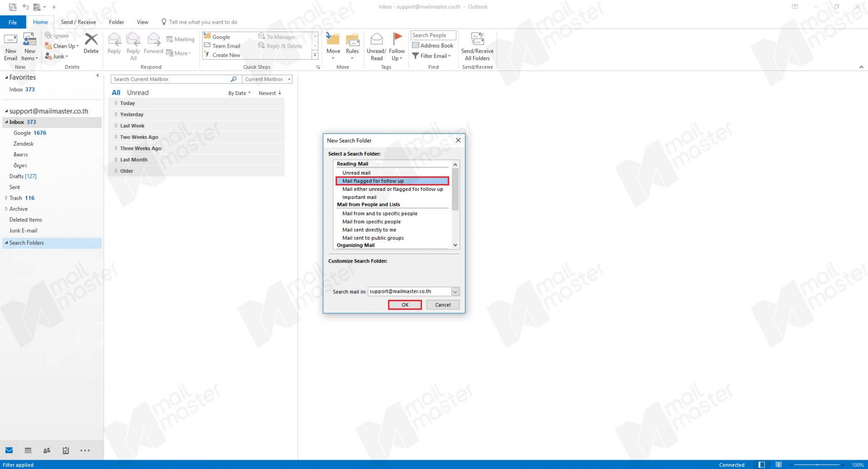Click the status bar zoom slider

(817, 465)
